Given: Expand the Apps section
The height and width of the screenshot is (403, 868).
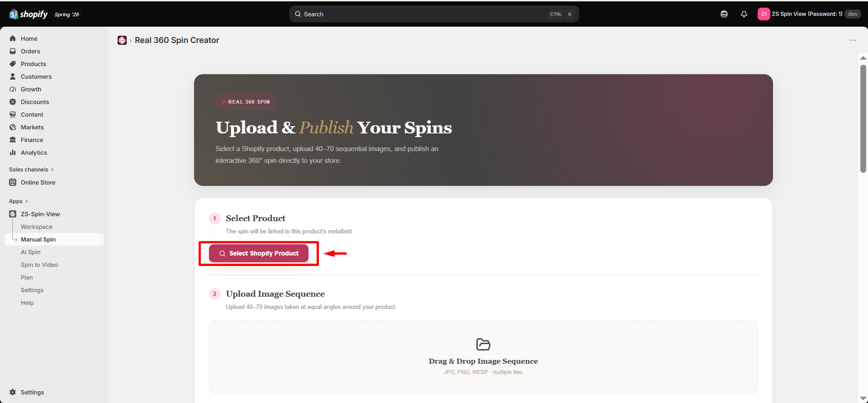Looking at the screenshot, I should (19, 201).
